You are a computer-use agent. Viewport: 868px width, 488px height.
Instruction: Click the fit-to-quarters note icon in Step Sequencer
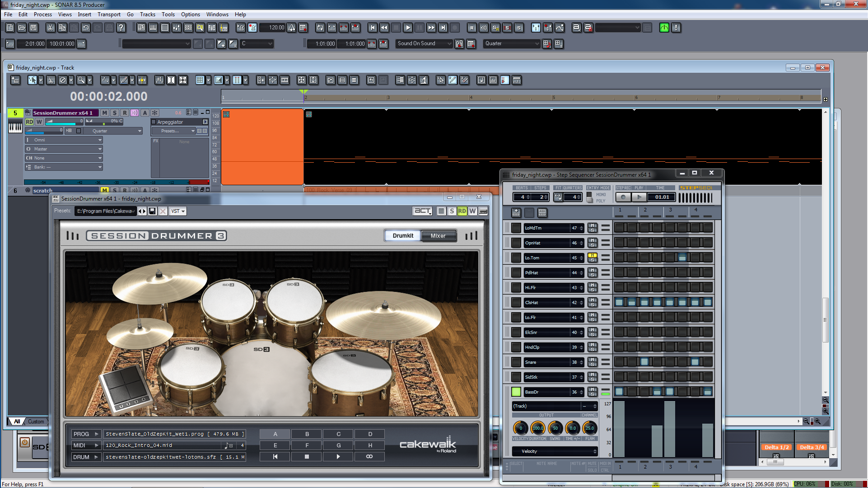click(x=558, y=197)
